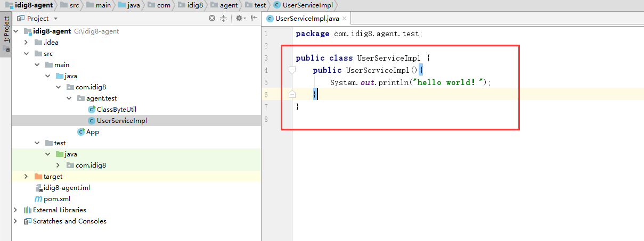The image size is (644, 241).
Task: Click the closing brace on line 7
Action: [x=298, y=106]
